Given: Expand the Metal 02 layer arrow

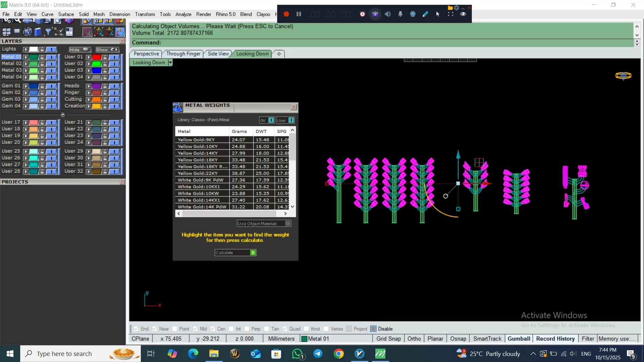Looking at the screenshot, I should pyautogui.click(x=25, y=64).
